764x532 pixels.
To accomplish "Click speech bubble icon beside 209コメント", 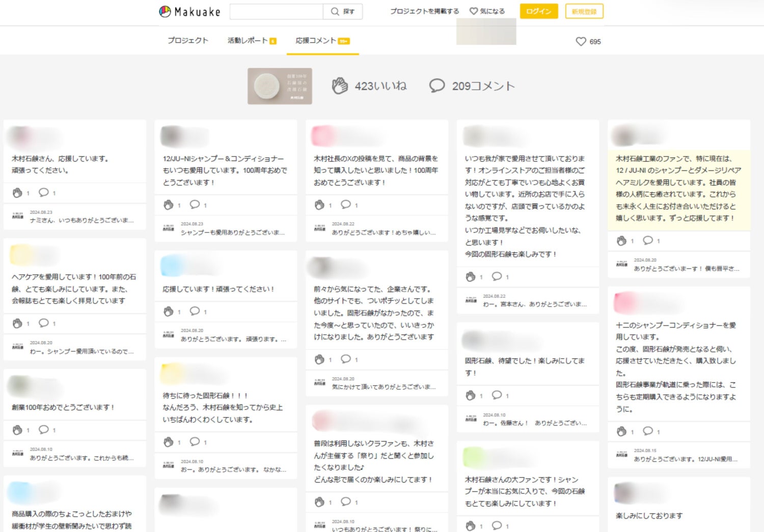I will (x=437, y=86).
